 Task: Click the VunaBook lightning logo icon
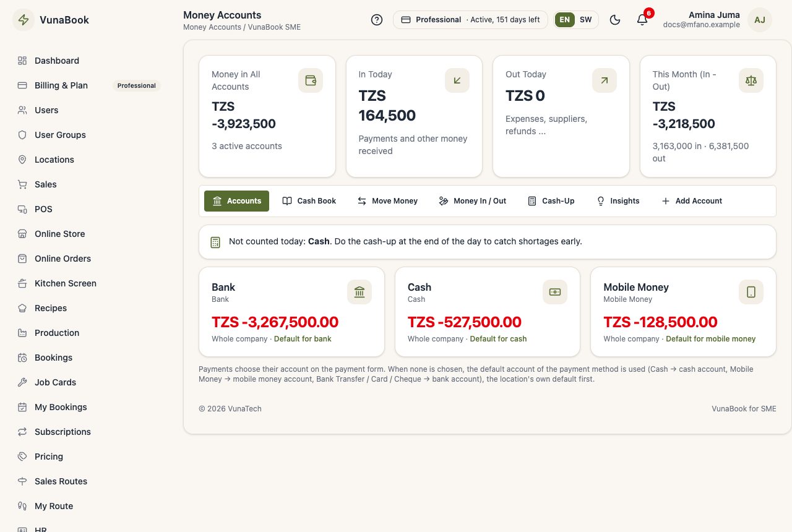(24, 20)
